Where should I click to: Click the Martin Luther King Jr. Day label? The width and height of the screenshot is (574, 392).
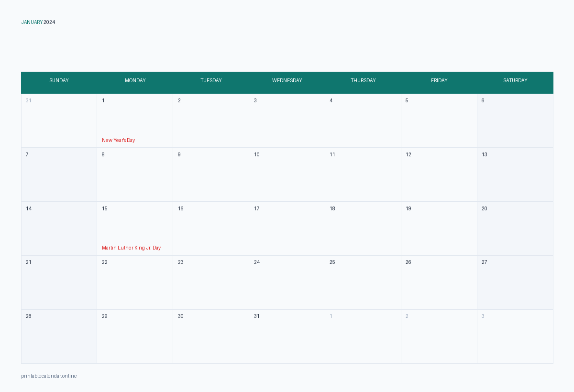(131, 248)
